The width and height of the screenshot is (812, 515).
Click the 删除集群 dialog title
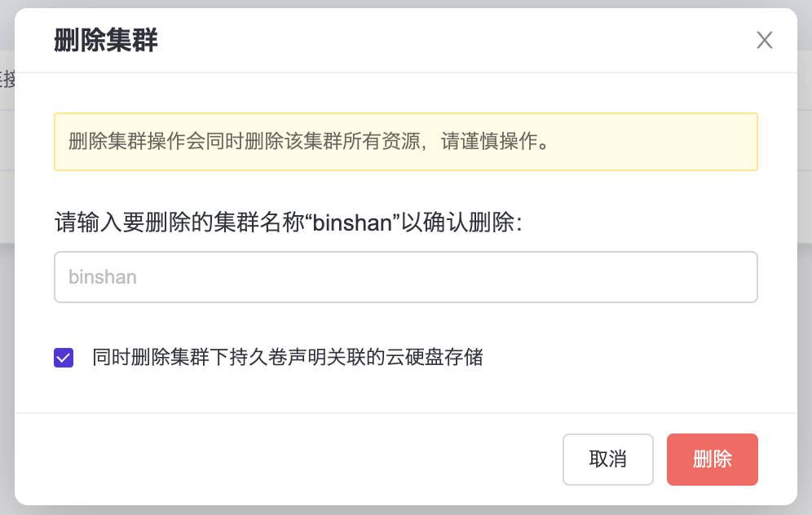(x=105, y=40)
